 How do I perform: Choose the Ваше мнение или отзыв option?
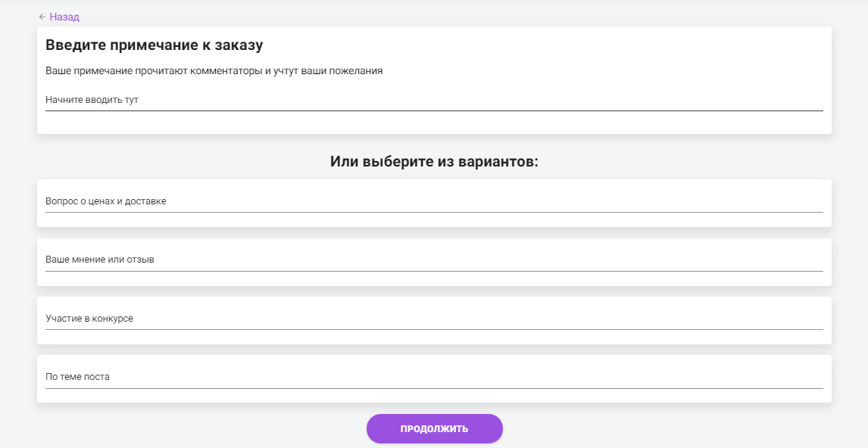(434, 262)
